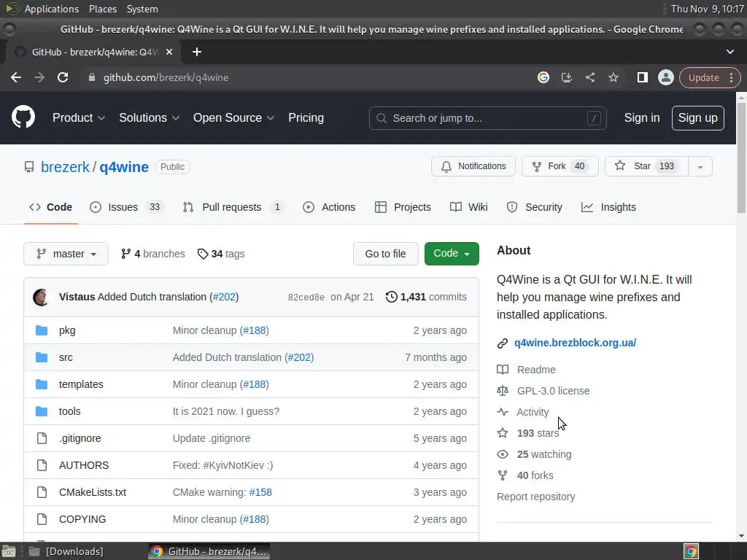Switch to the Code tab
747x560 pixels.
point(50,207)
